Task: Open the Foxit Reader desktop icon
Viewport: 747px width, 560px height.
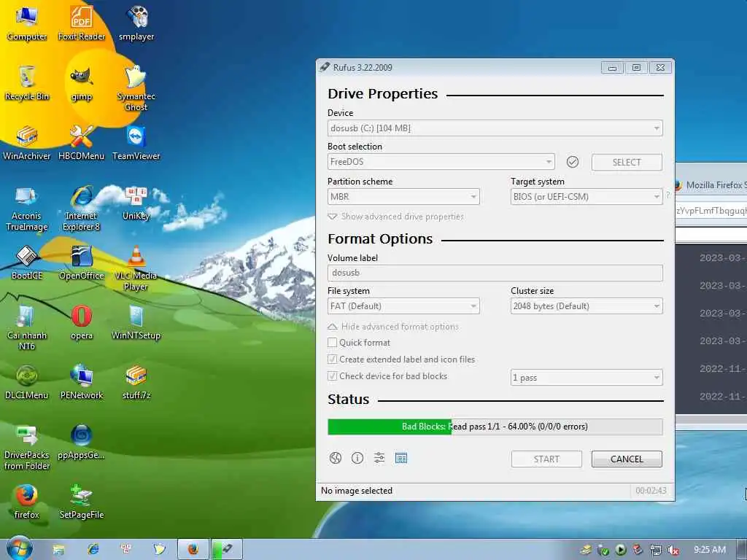Action: point(82,23)
